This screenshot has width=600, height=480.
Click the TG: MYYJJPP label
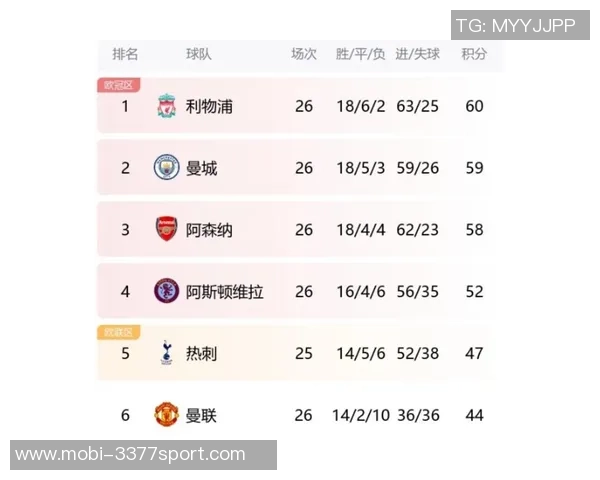pyautogui.click(x=515, y=26)
